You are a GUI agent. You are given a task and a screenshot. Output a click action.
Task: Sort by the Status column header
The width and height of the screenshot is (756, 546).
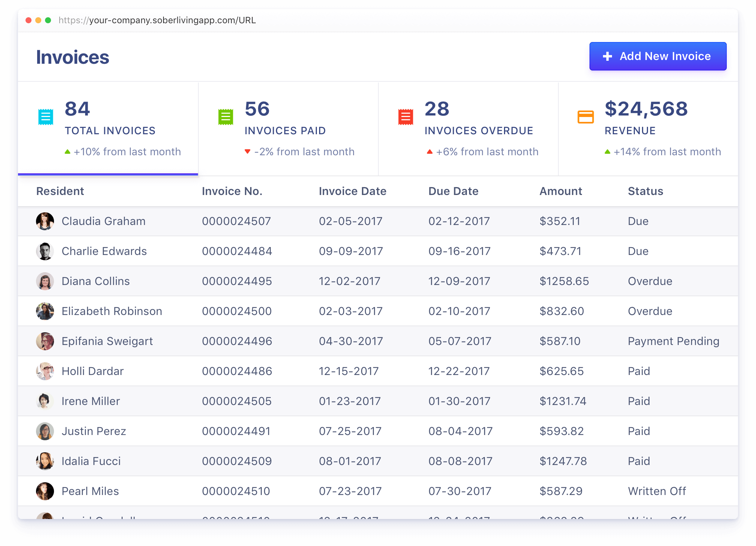645,191
